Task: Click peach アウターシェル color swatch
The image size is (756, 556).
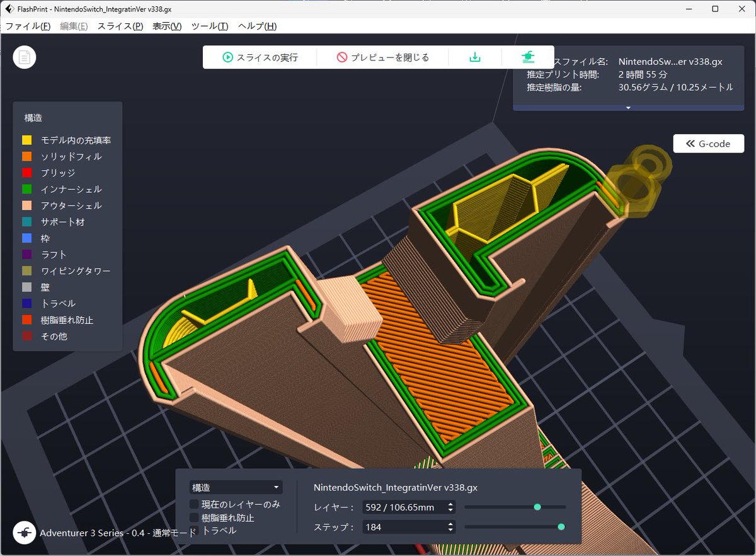Action: click(x=26, y=206)
